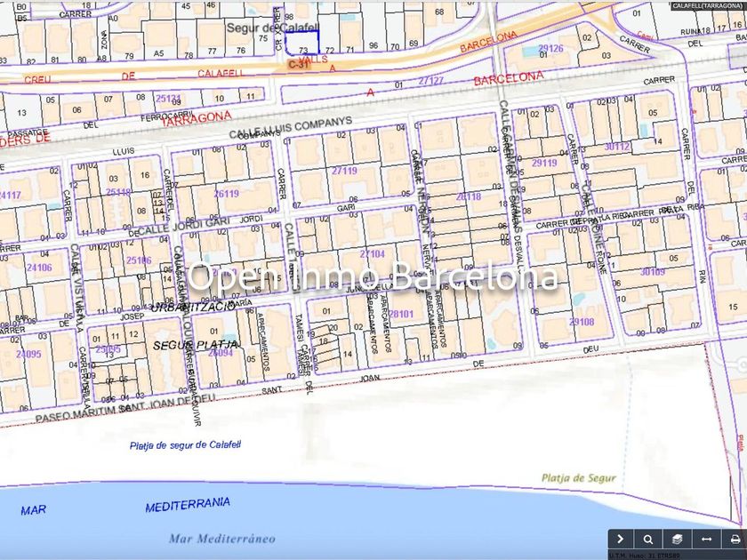Click block number 28101
This screenshot has height=560, width=747.
(x=401, y=314)
